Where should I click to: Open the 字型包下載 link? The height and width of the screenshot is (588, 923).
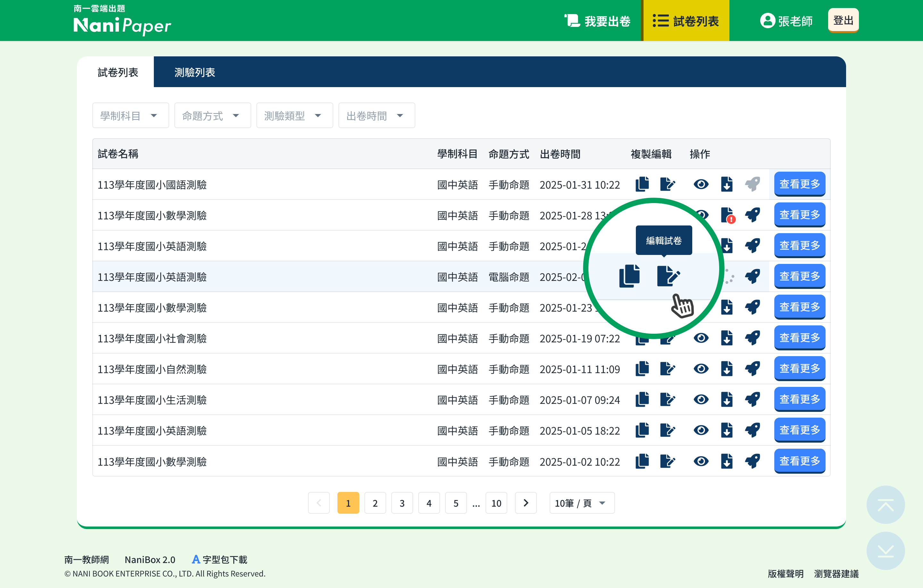(x=220, y=559)
